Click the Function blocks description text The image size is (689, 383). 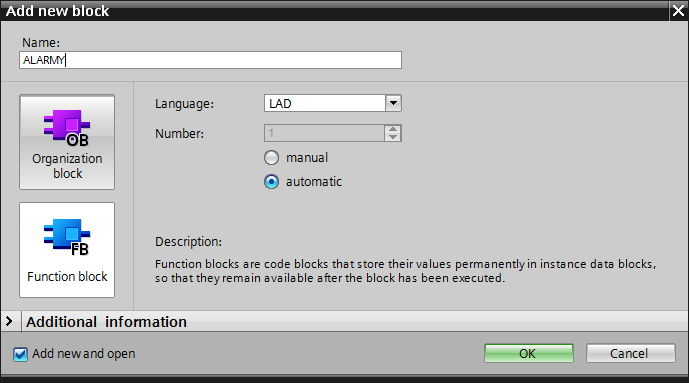[x=406, y=271]
